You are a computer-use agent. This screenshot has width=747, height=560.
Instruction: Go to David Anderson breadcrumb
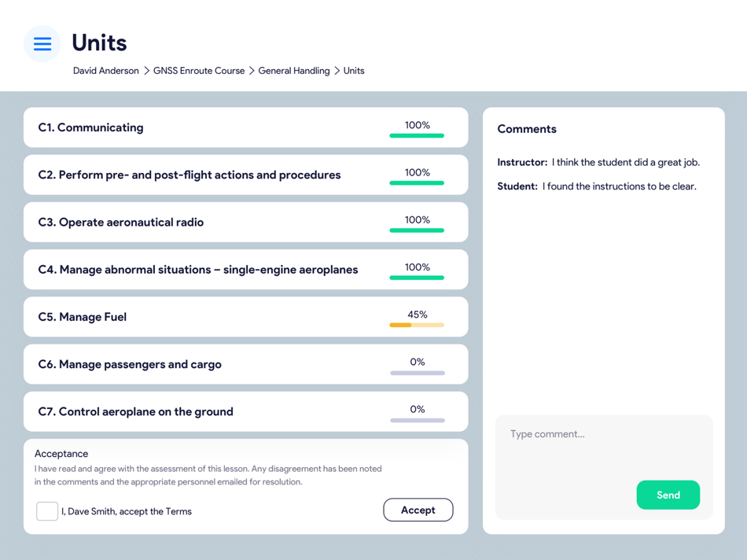pyautogui.click(x=106, y=71)
